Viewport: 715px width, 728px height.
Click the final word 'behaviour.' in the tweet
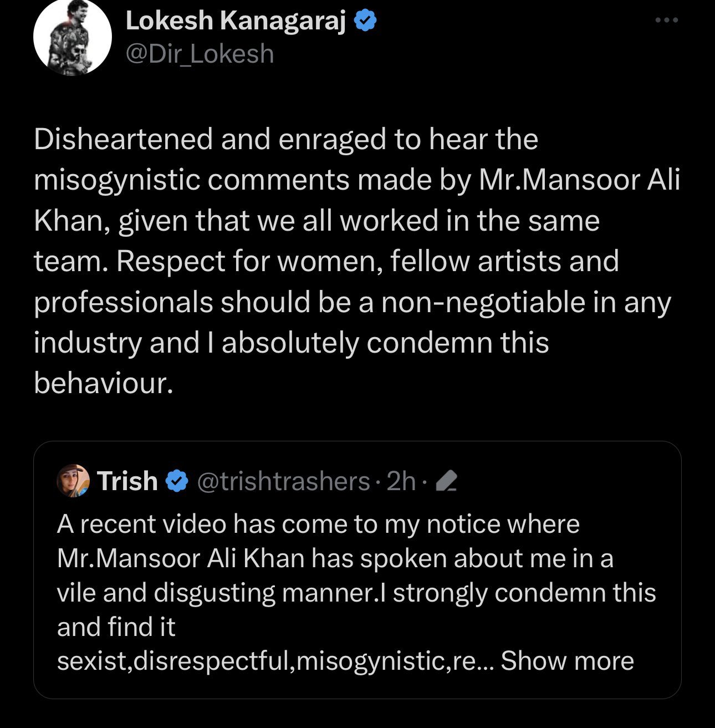104,383
